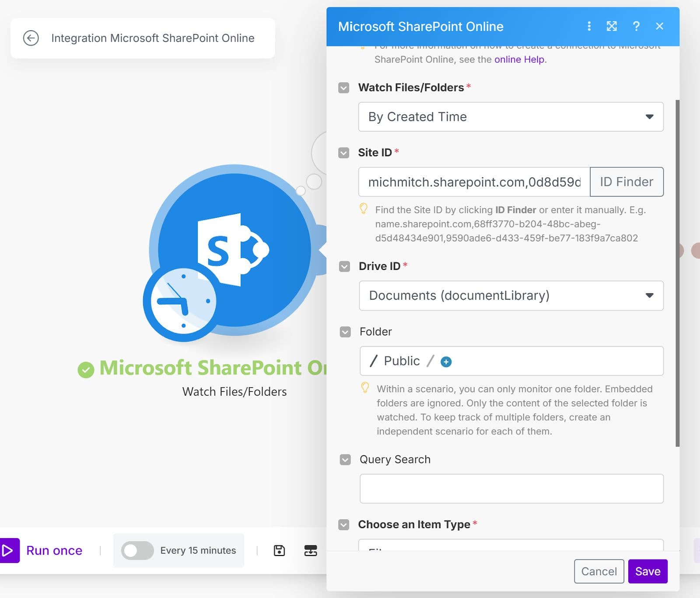Select the Integration Microsoft SharePoint Online header
Viewport: 700px width, 598px height.
coord(153,38)
